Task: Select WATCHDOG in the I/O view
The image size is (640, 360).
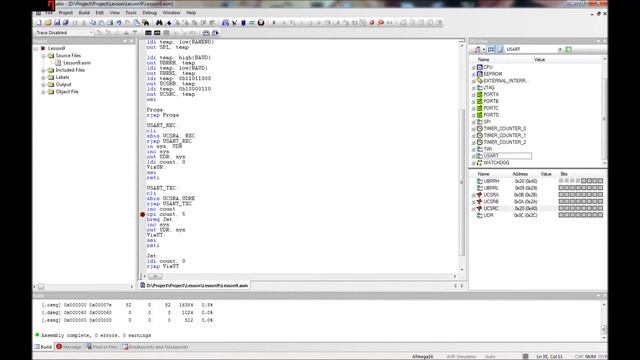Action: pos(496,163)
